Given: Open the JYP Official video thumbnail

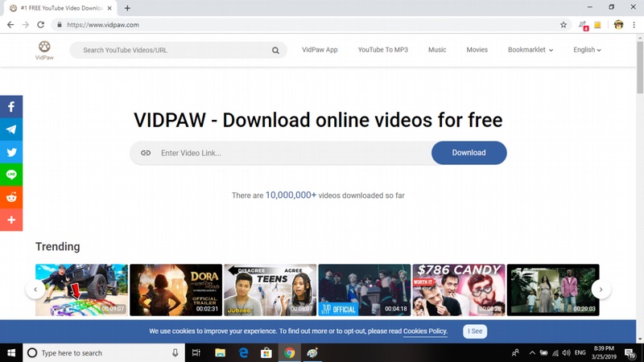Looking at the screenshot, I should click(x=365, y=290).
